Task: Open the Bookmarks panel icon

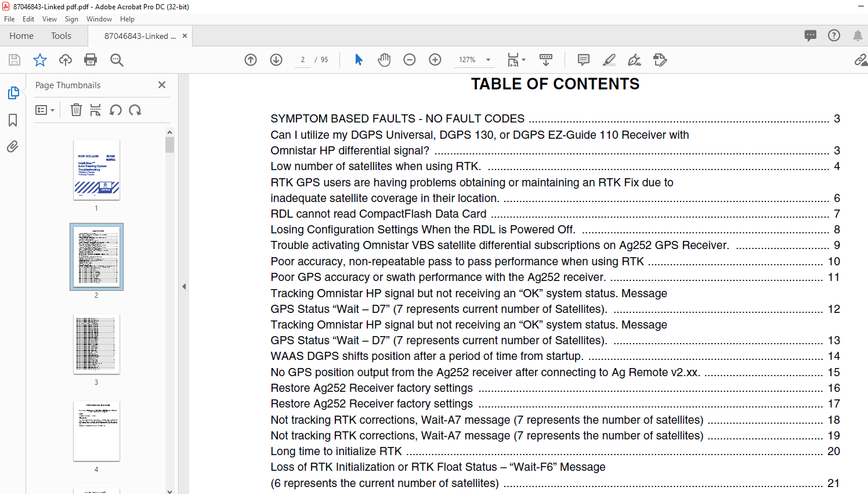Action: coord(13,120)
